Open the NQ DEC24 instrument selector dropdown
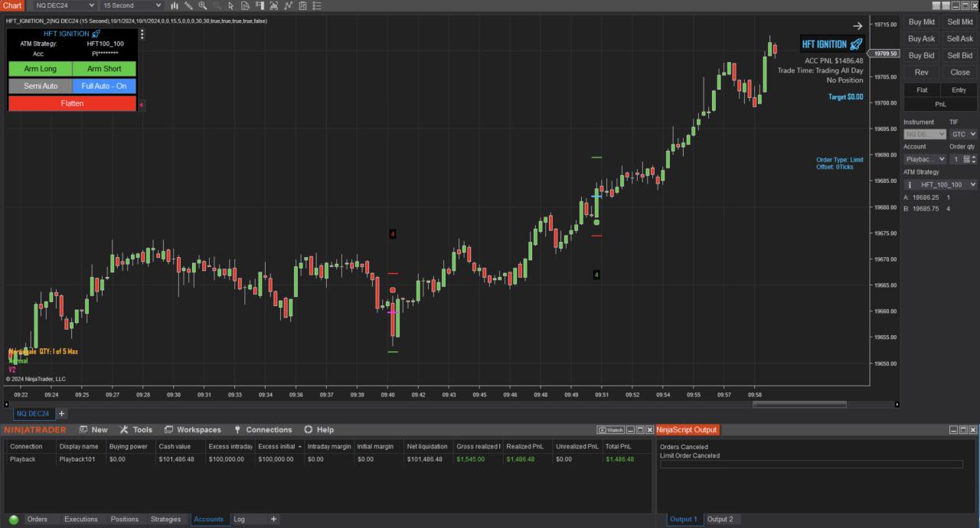980x528 pixels. tap(64, 5)
